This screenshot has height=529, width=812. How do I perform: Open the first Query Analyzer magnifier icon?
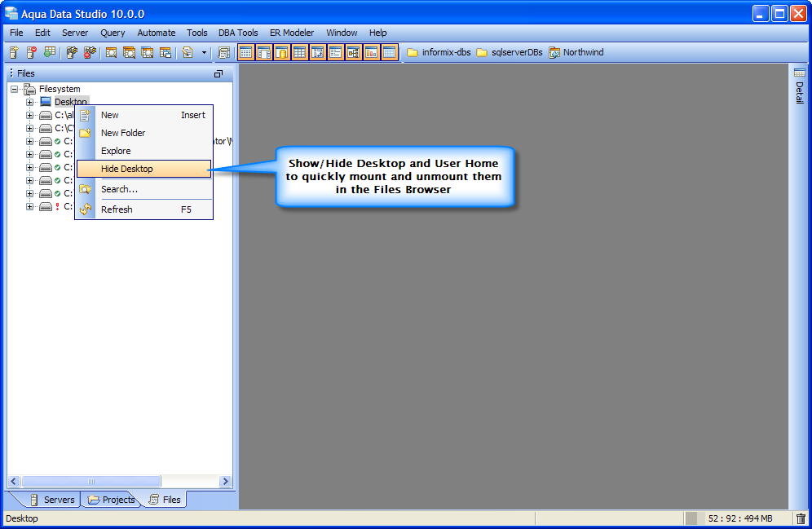pyautogui.click(x=111, y=52)
